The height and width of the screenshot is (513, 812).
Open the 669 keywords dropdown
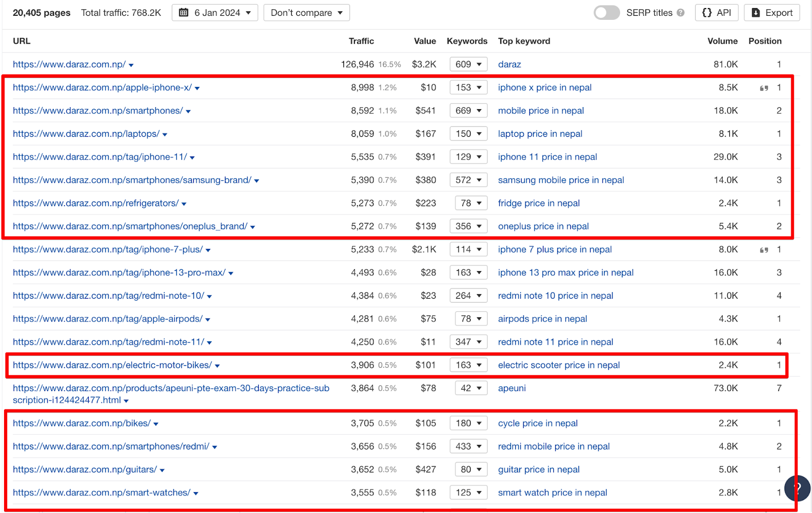pos(468,111)
